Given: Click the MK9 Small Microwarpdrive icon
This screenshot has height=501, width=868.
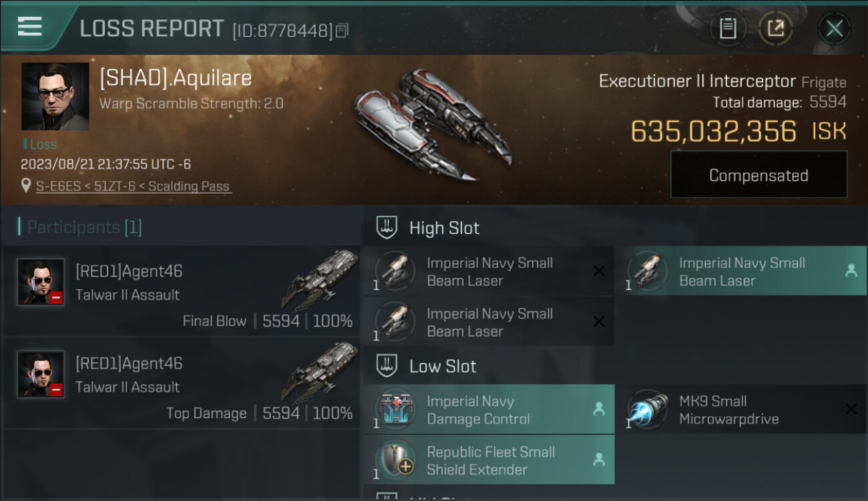Looking at the screenshot, I should 647,409.
